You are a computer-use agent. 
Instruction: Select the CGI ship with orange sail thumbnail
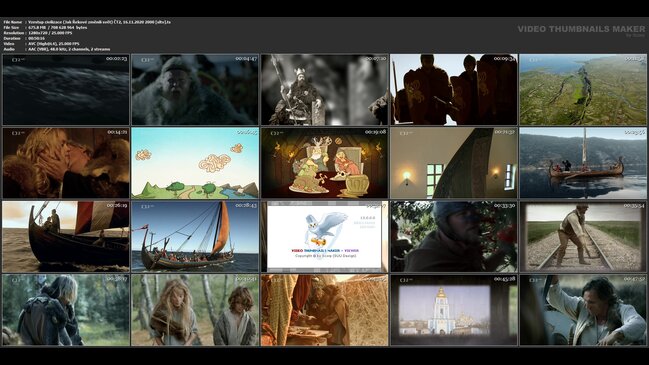[195, 237]
